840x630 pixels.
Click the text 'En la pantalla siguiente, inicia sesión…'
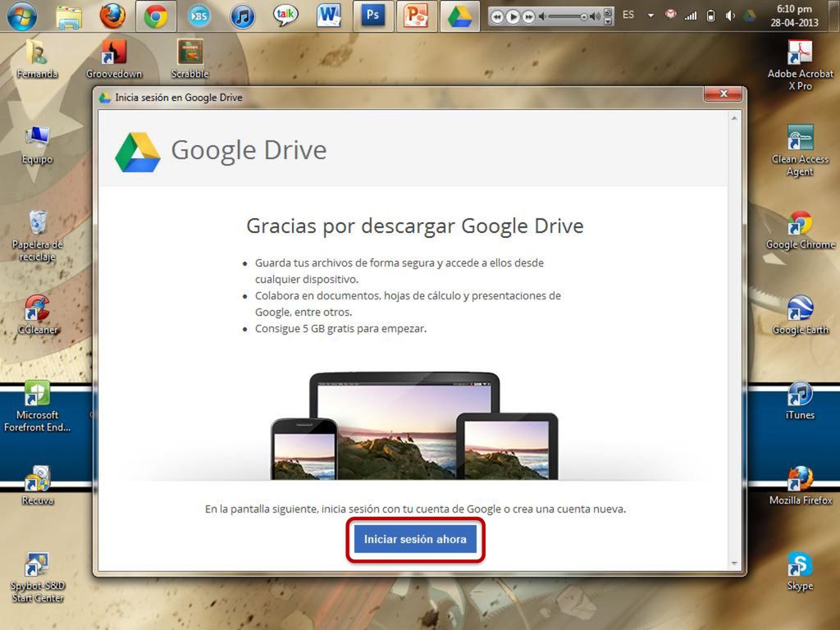(x=415, y=509)
